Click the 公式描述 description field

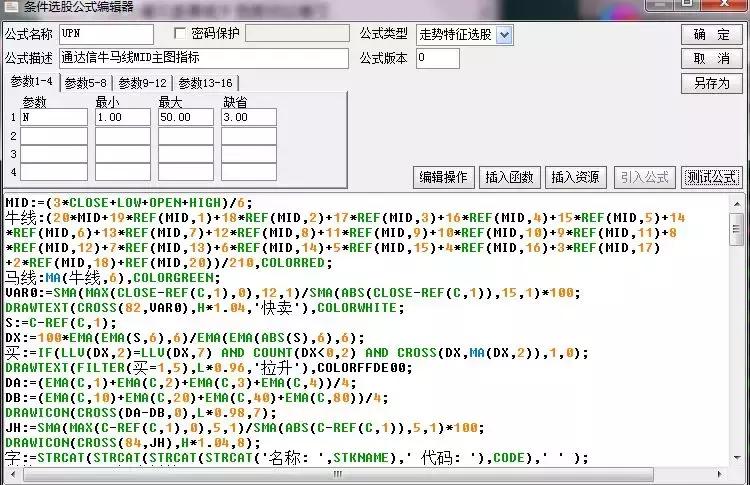pyautogui.click(x=204, y=58)
